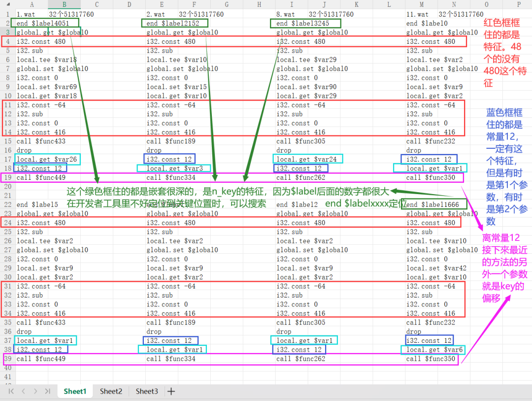Image resolution: width=532 pixels, height=401 pixels.
Task: Go to the next sheet with the arrow
Action: pyautogui.click(x=35, y=391)
